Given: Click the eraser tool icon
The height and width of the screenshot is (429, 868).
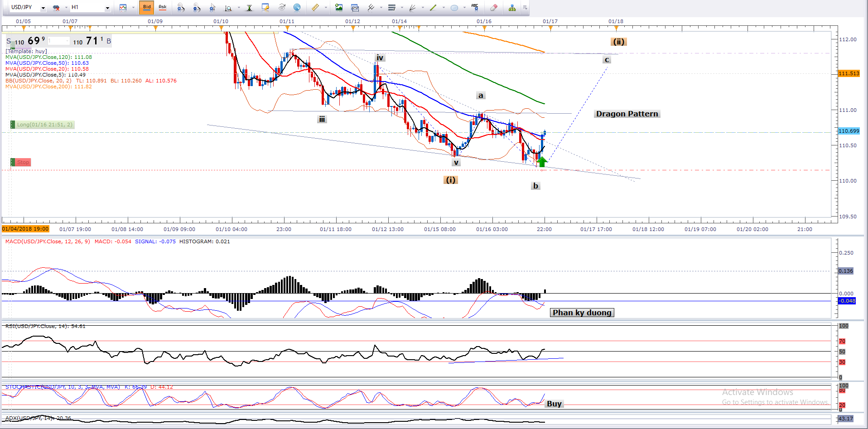Looking at the screenshot, I should tap(494, 7).
